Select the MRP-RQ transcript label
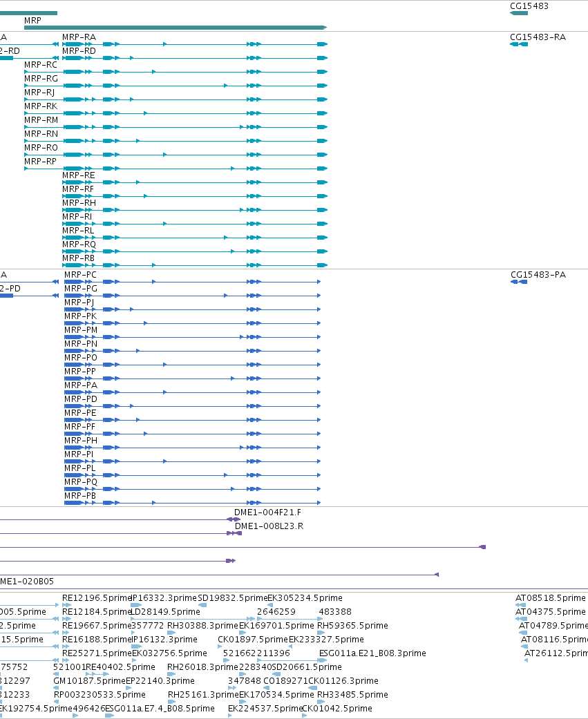The width and height of the screenshot is (588, 719). click(79, 244)
